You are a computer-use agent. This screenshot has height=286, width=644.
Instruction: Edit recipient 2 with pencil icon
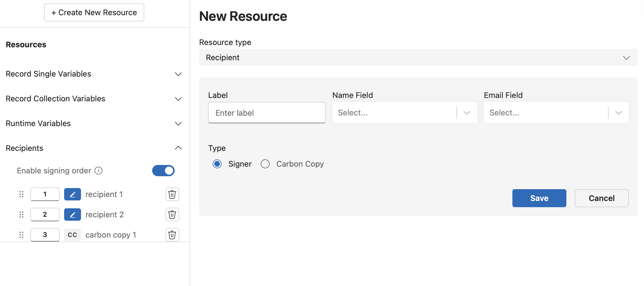[x=73, y=214]
